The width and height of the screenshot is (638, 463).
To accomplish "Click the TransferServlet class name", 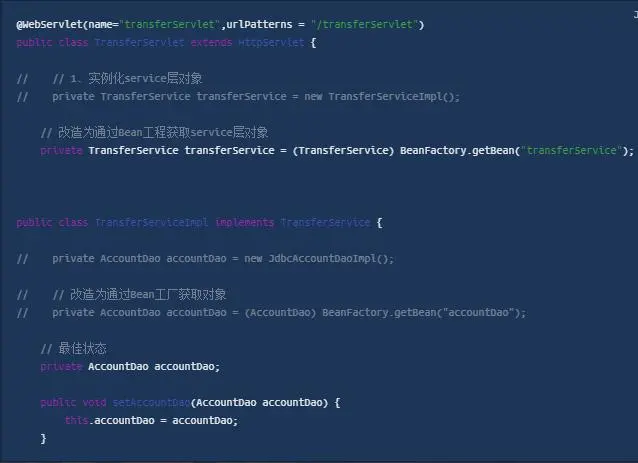I will tap(139, 42).
